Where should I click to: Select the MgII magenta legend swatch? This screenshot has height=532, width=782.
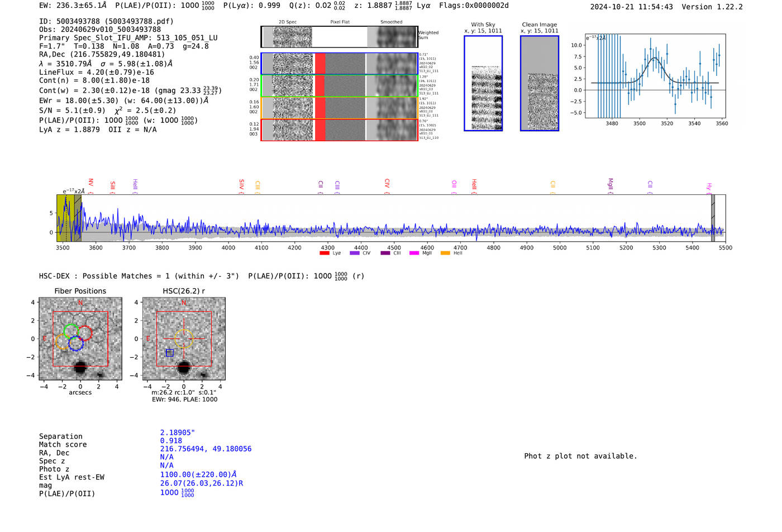tap(414, 253)
